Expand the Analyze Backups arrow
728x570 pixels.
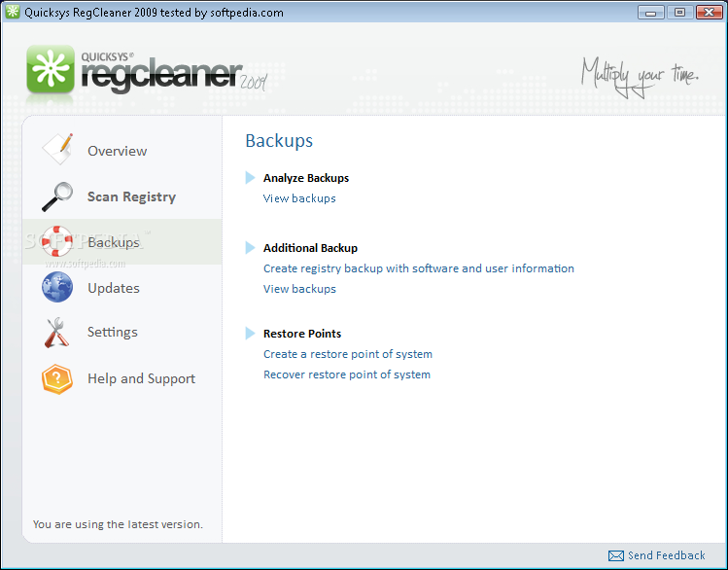250,177
